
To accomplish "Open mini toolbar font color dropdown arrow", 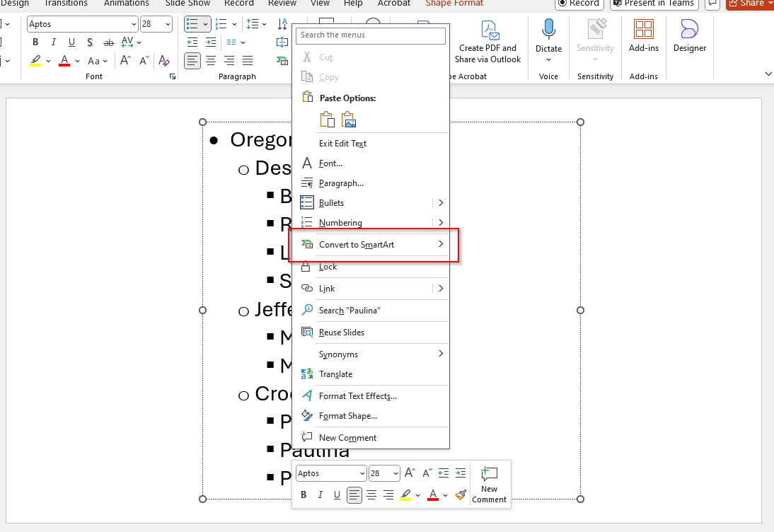I will (445, 495).
